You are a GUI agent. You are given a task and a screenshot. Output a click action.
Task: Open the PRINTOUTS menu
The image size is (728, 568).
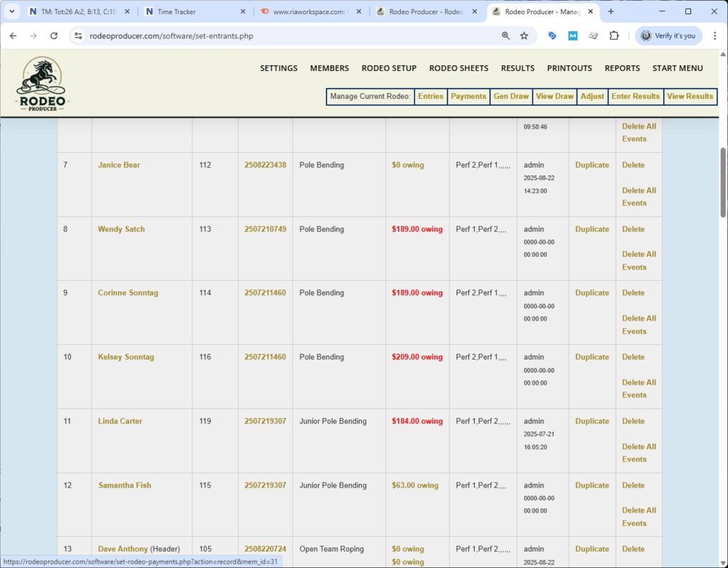pyautogui.click(x=569, y=68)
